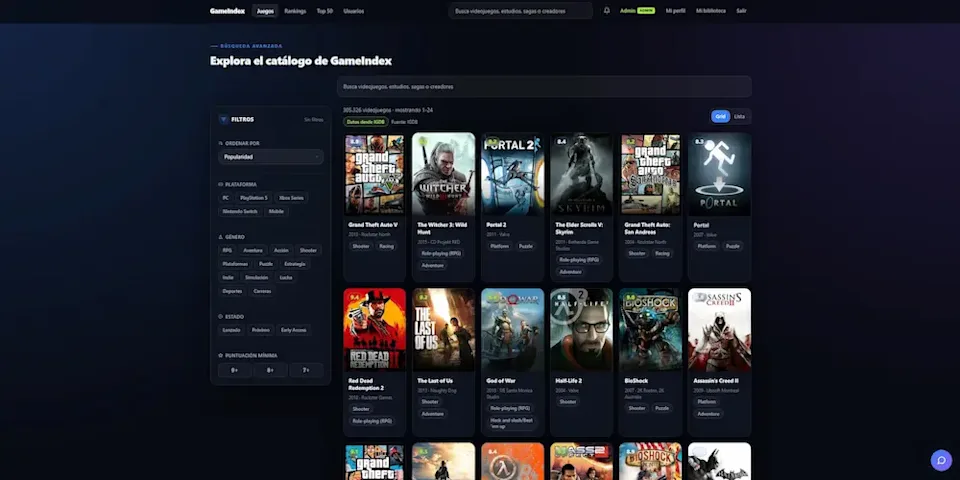Click the Puzzle tag on the Portal 2 card
The height and width of the screenshot is (480, 960).
(x=526, y=246)
